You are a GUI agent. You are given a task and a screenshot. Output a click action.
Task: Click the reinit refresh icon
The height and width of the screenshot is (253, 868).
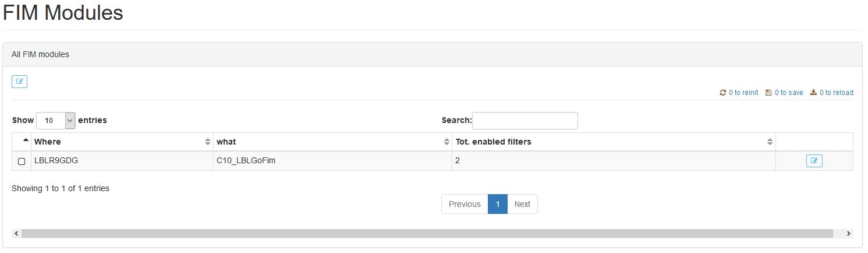pyautogui.click(x=723, y=93)
